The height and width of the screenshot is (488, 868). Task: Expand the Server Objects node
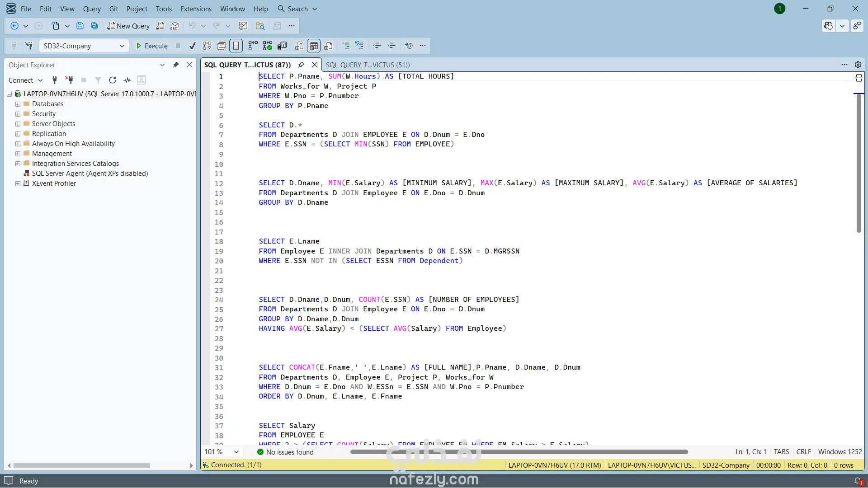(18, 124)
